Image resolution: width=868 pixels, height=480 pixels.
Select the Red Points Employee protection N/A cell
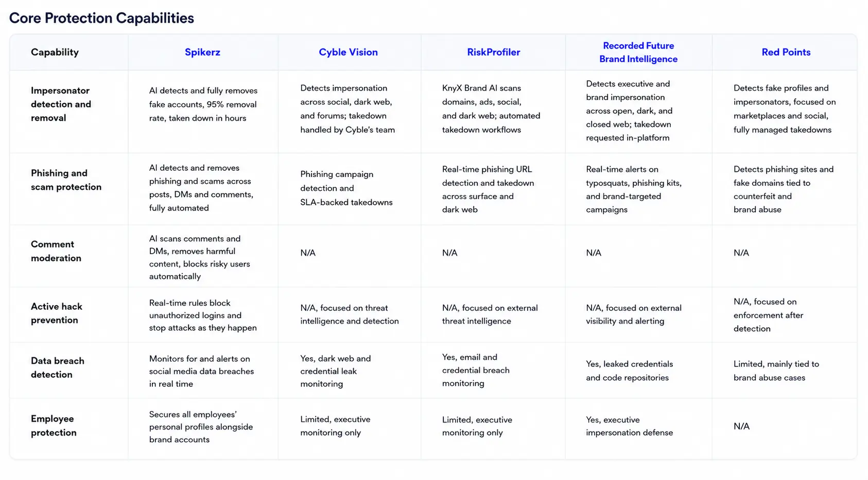point(741,426)
